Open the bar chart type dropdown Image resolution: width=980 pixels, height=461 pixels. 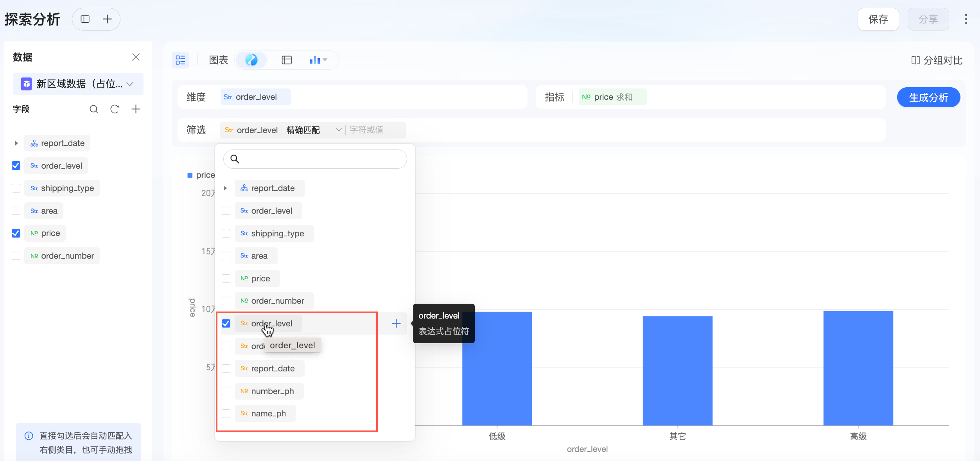pyautogui.click(x=318, y=60)
